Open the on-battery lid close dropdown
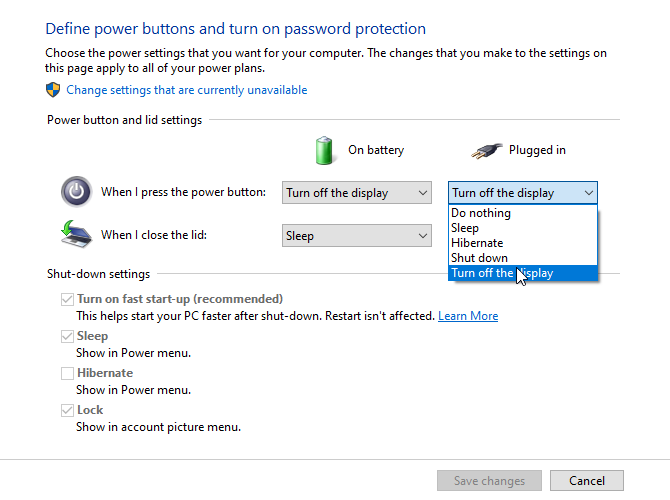The height and width of the screenshot is (500, 670). pos(356,236)
